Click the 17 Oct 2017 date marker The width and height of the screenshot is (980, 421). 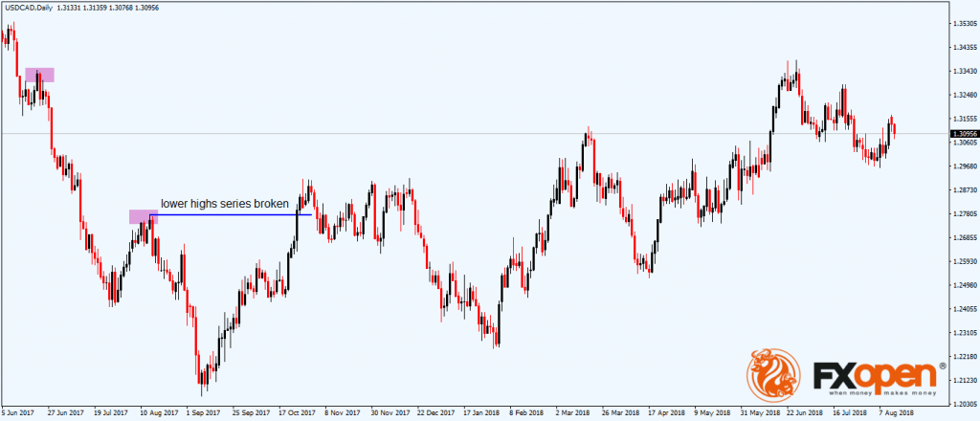[298, 414]
